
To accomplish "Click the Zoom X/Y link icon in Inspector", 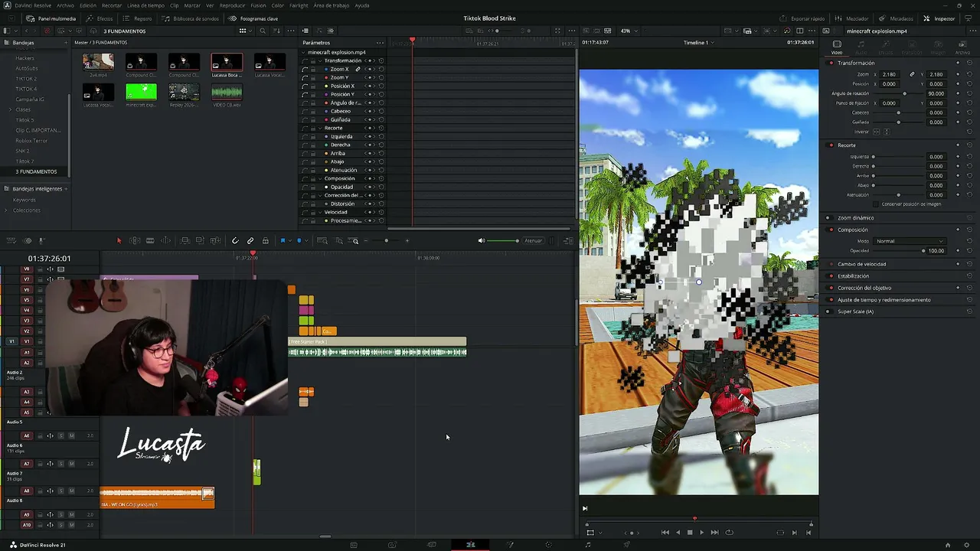I will click(x=912, y=74).
